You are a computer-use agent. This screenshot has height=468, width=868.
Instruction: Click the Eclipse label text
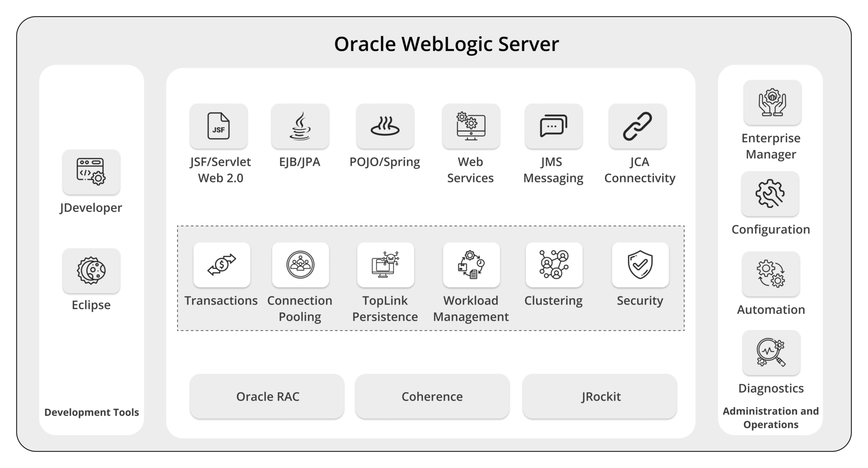click(x=91, y=305)
